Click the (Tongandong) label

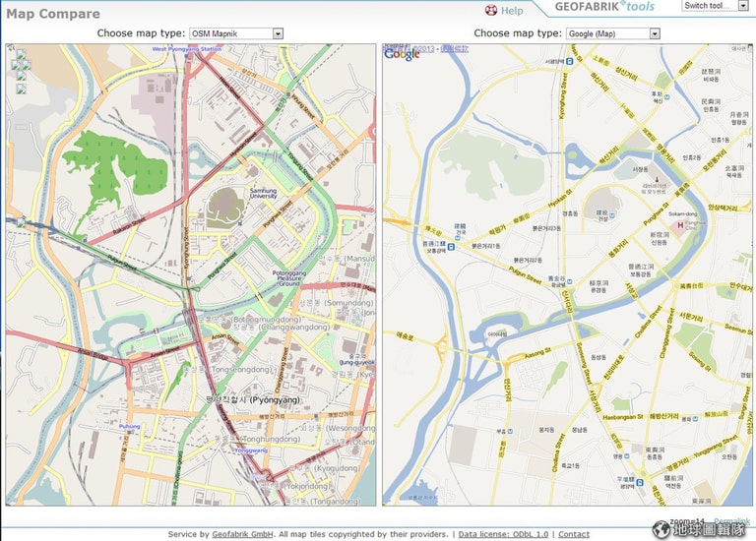coord(334,501)
